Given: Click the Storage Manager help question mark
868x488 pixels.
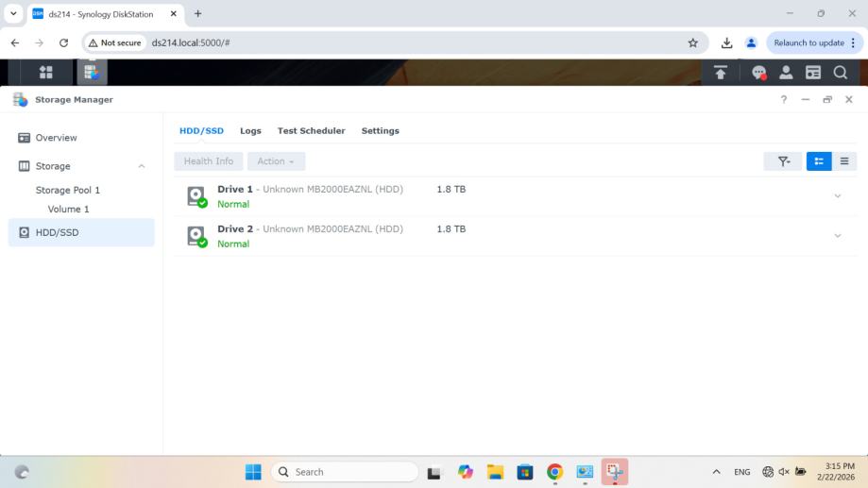Looking at the screenshot, I should pos(783,100).
